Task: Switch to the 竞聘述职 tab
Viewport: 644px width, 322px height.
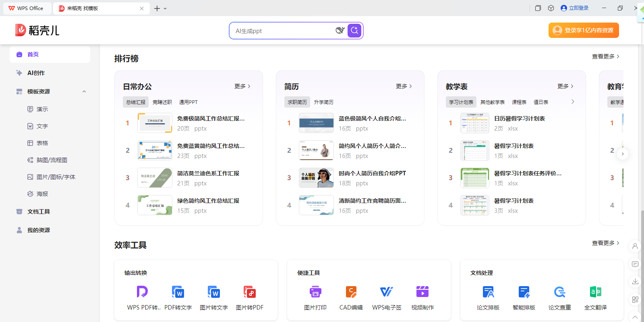Action: pos(162,102)
